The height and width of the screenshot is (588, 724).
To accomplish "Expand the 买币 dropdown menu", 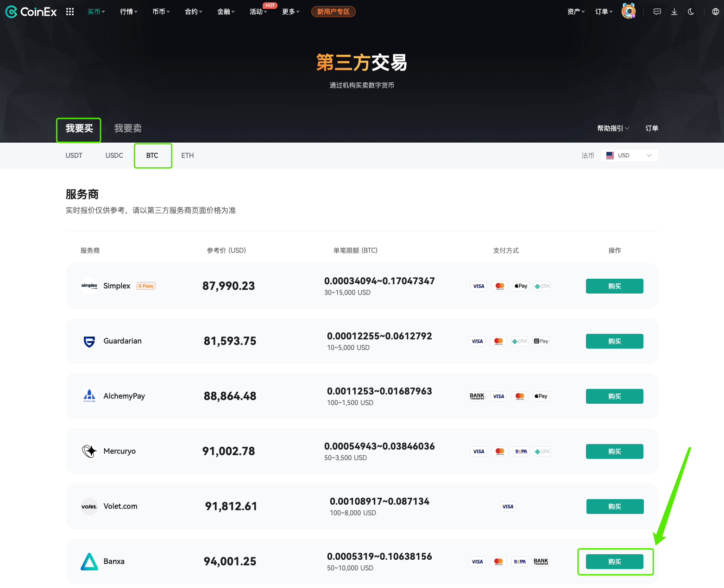I will pyautogui.click(x=96, y=12).
